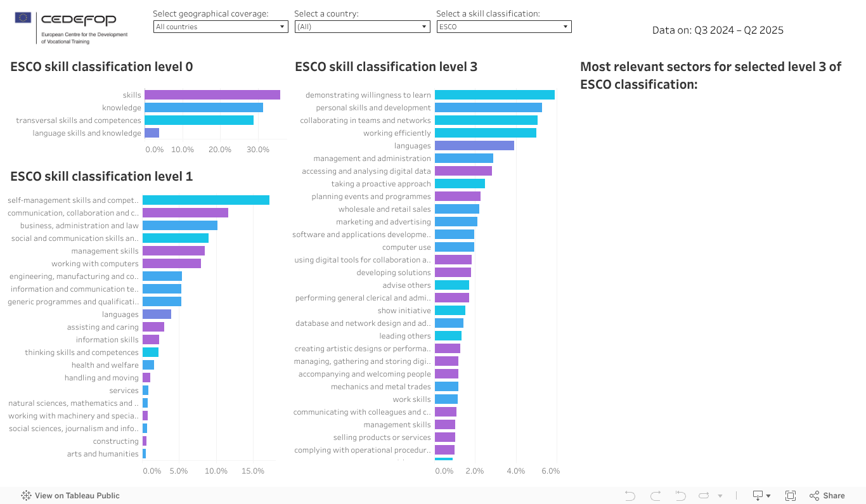The image size is (866, 504).
Task: Refresh the dashboard data
Action: tap(705, 495)
